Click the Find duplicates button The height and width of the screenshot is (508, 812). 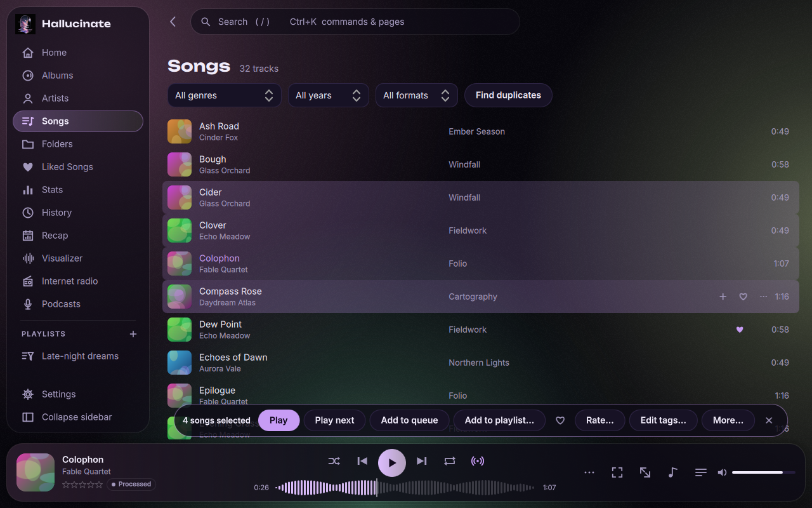tap(508, 95)
